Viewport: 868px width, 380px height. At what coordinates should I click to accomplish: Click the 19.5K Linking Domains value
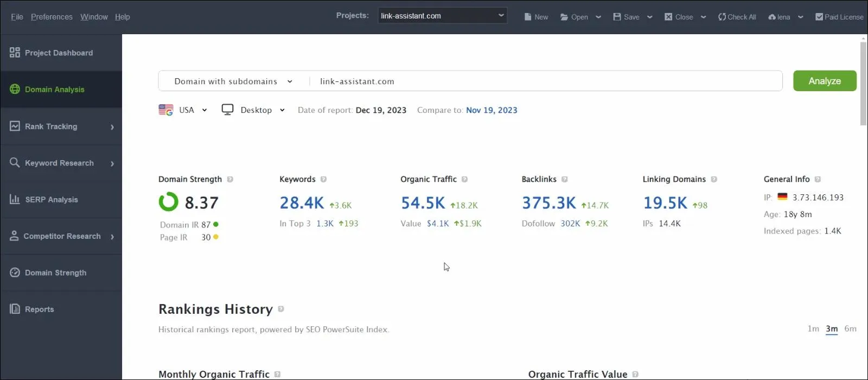click(x=665, y=203)
